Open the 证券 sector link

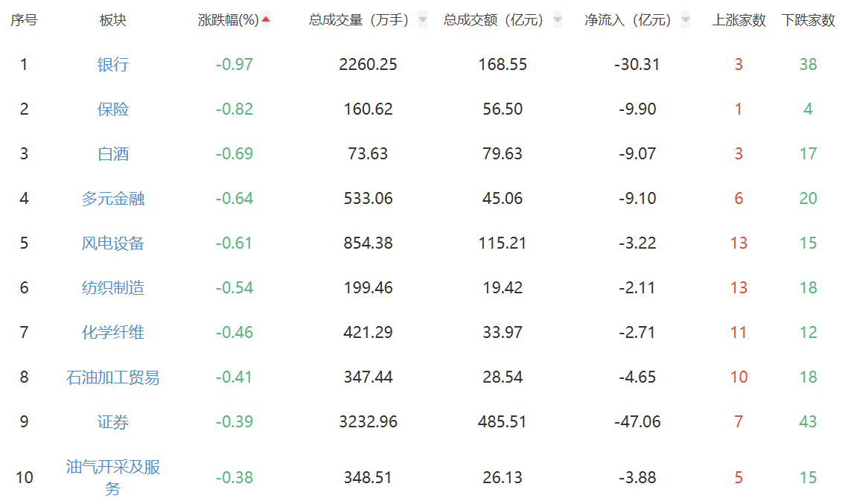click(113, 422)
